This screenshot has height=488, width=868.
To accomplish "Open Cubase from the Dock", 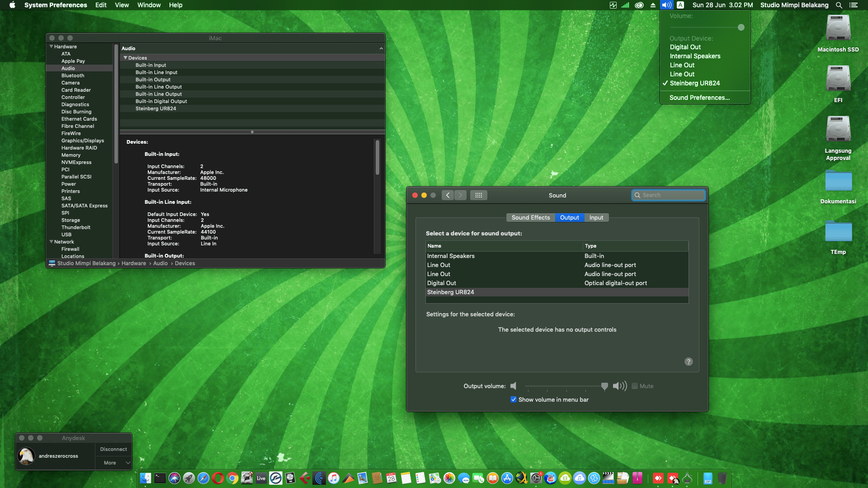I will click(x=305, y=478).
